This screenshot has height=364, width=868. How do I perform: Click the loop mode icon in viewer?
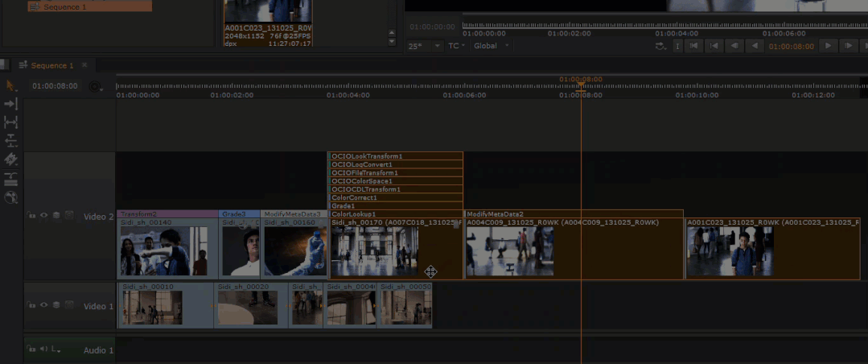pos(660,46)
